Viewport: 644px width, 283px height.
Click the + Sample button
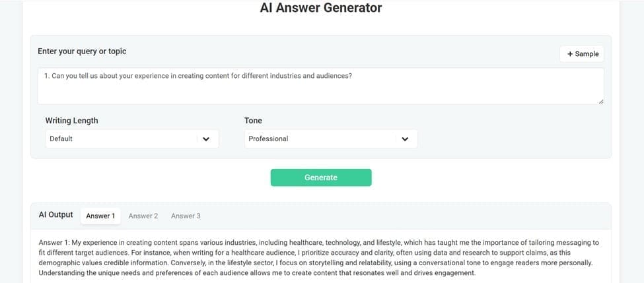pos(582,54)
